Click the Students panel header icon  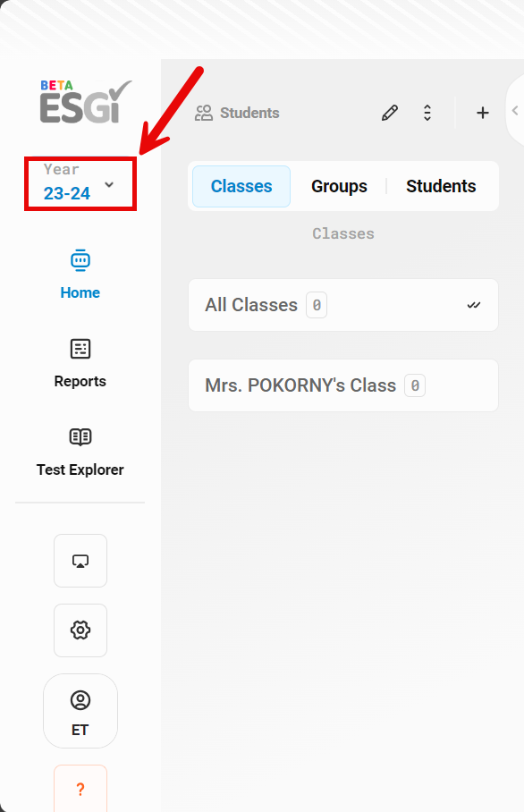(x=204, y=113)
